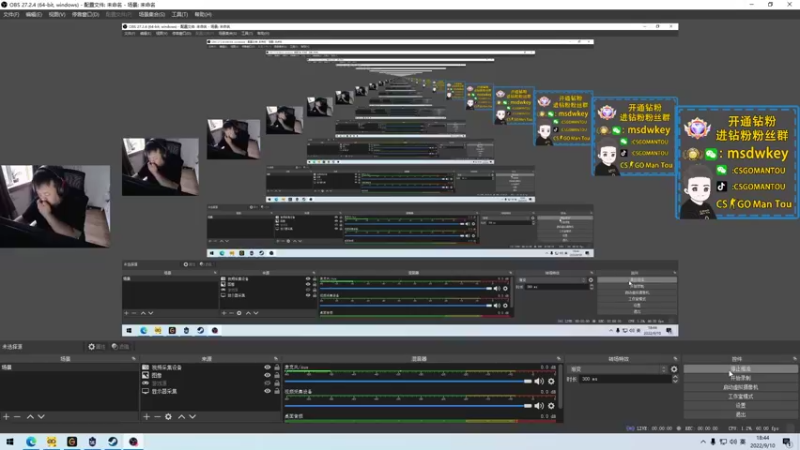800x450 pixels.
Task: Lock the 图像 source
Action: pos(277,375)
